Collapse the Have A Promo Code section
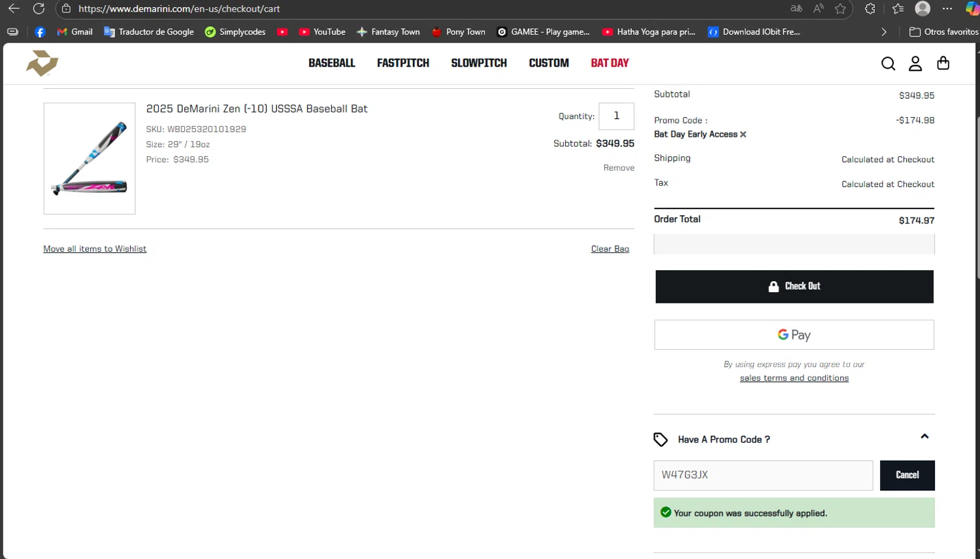The height and width of the screenshot is (559, 980). point(924,437)
